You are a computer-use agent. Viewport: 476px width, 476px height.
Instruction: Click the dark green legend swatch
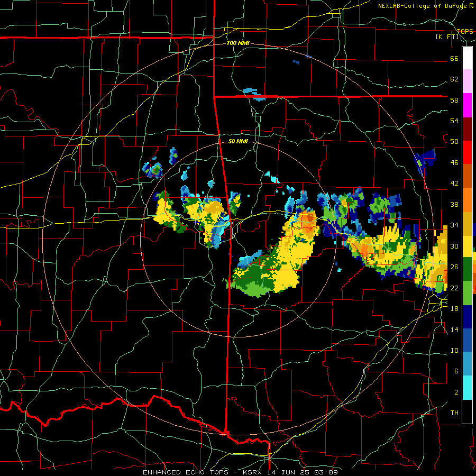(467, 269)
